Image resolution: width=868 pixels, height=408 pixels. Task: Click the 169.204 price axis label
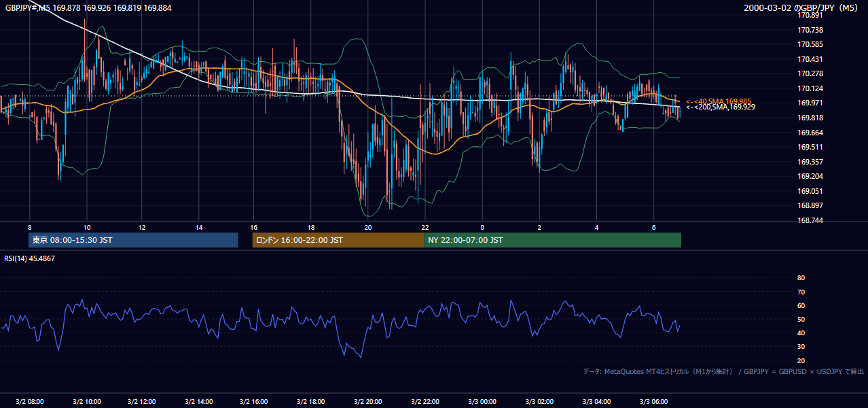pyautogui.click(x=810, y=176)
